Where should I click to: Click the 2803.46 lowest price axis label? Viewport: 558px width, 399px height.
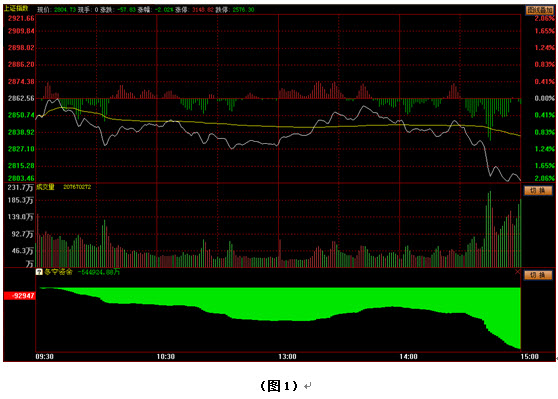(x=21, y=178)
